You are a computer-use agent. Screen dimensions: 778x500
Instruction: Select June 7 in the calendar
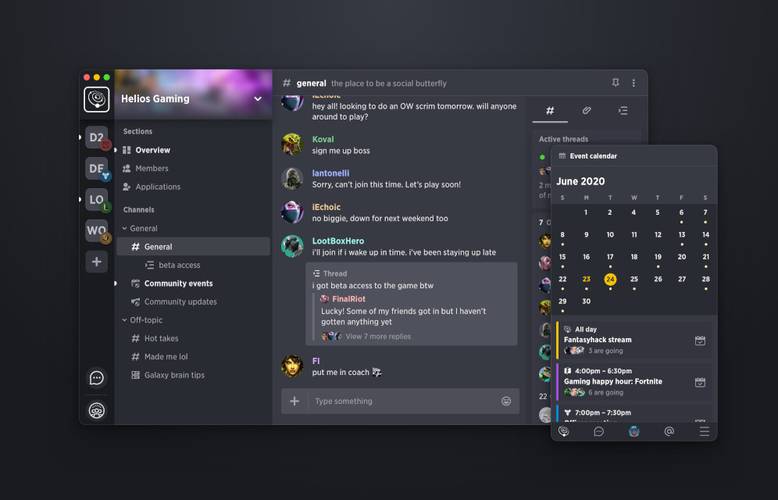coord(705,212)
